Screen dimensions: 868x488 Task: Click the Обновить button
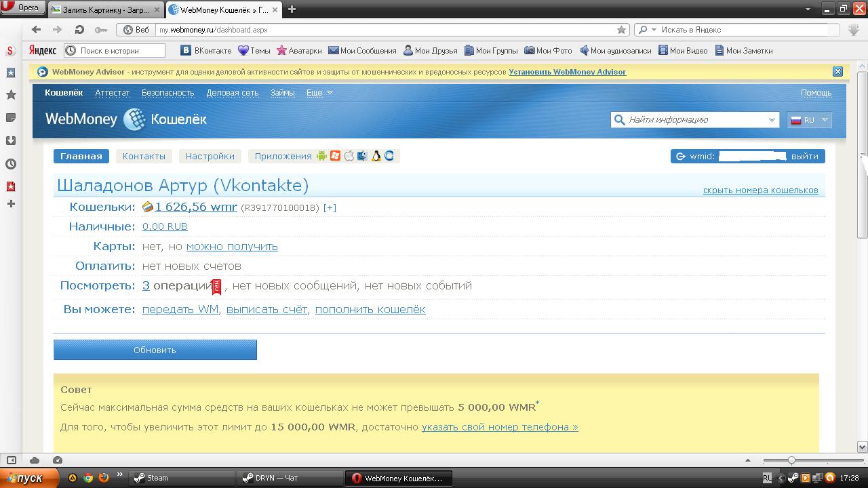[x=155, y=350]
